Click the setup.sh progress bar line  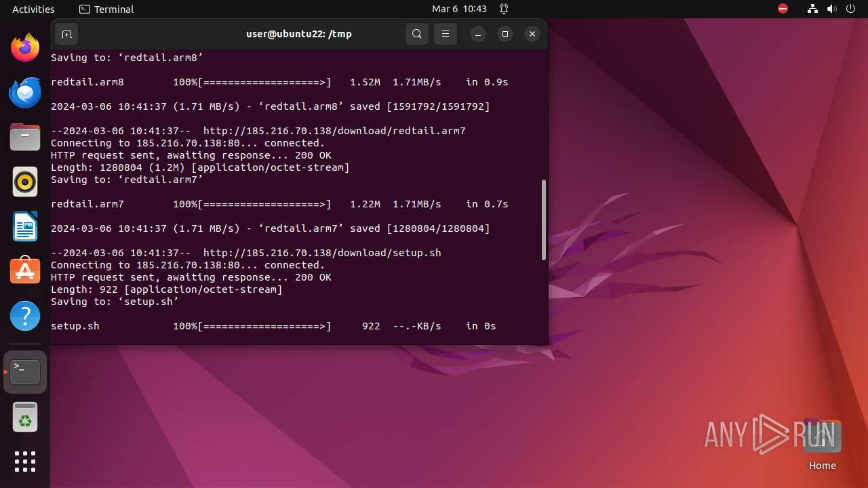[x=273, y=326]
